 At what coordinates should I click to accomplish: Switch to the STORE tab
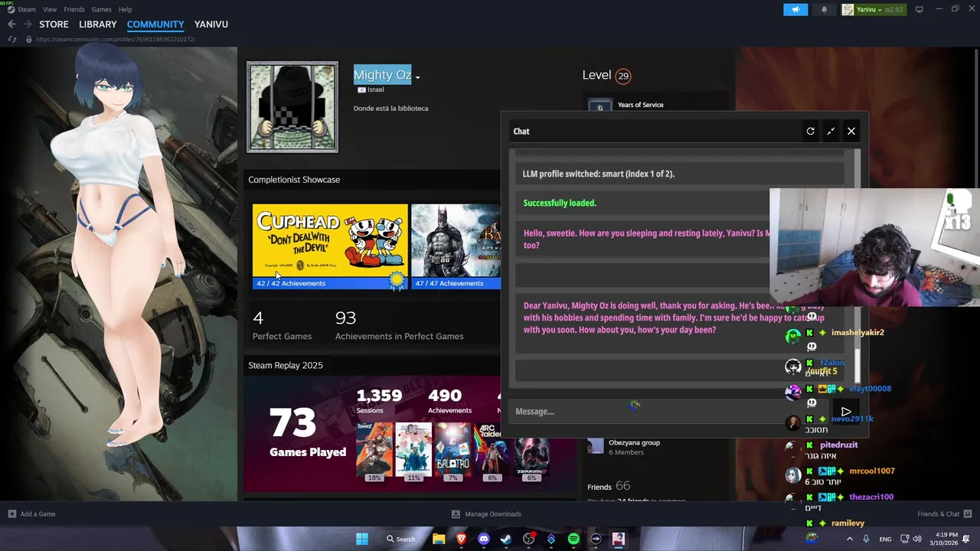pos(54,24)
